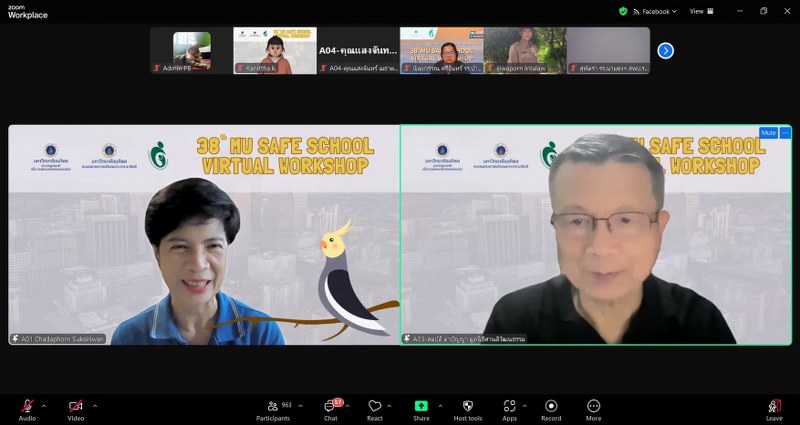Expand caret next to React
The height and width of the screenshot is (425, 800).
click(x=390, y=406)
